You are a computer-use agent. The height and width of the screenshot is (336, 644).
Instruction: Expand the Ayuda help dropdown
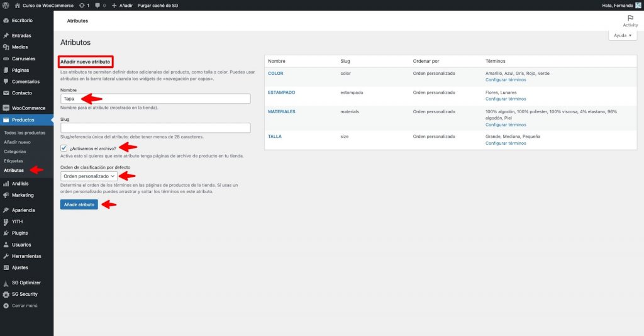(x=623, y=36)
